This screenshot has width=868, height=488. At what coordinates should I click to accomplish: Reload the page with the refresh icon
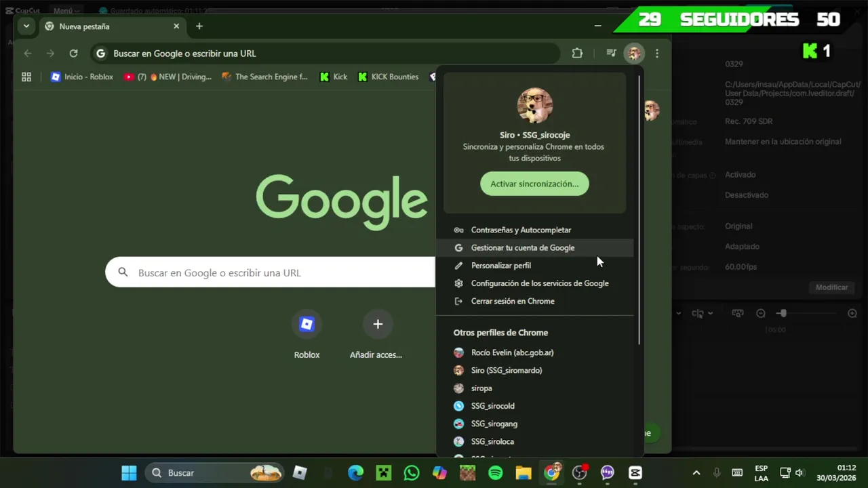coord(73,54)
